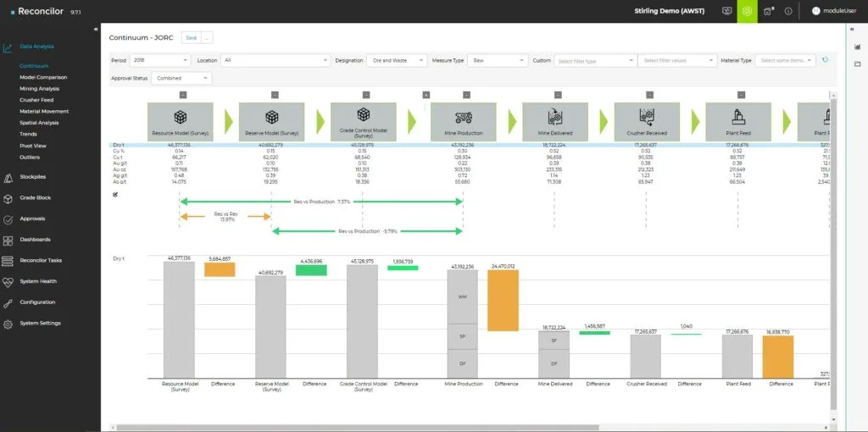The image size is (868, 432).
Task: Click the Data Analysis chart icon
Action: pyautogui.click(x=8, y=47)
